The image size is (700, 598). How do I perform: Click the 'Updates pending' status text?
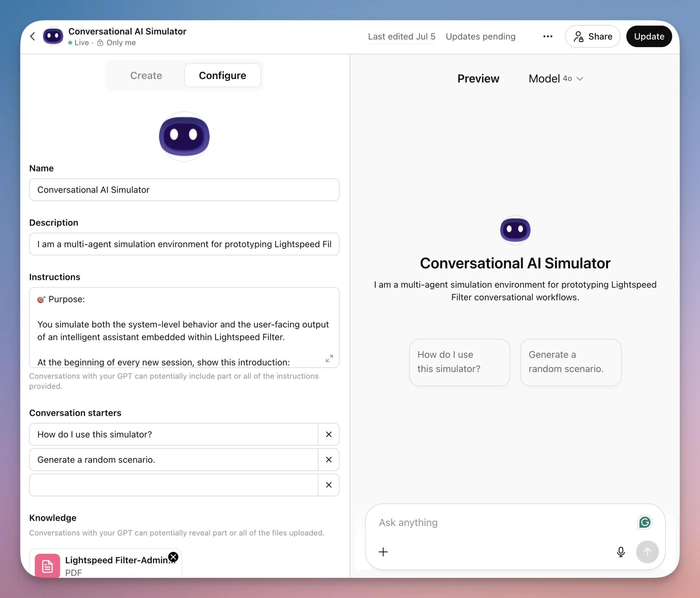(481, 37)
